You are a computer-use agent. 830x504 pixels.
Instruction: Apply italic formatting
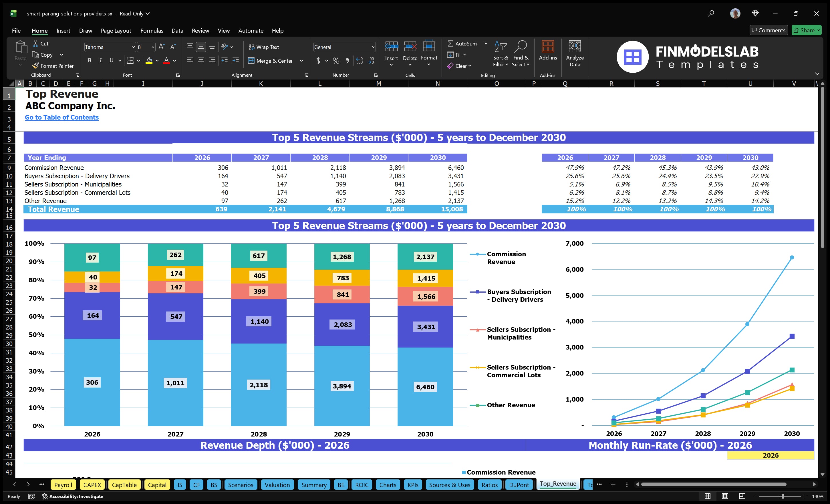(100, 61)
